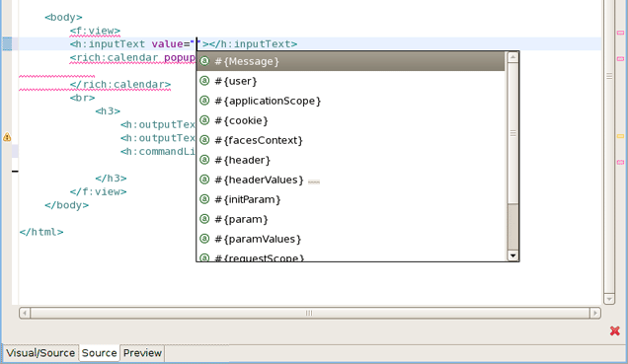Click the warning marker in left gutter

(7, 137)
